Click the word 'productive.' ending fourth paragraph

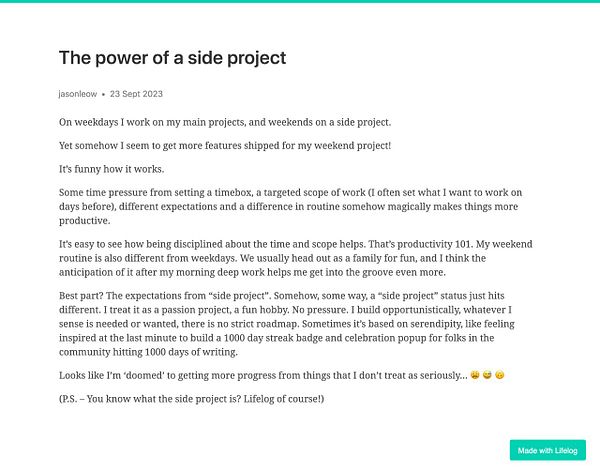point(85,221)
